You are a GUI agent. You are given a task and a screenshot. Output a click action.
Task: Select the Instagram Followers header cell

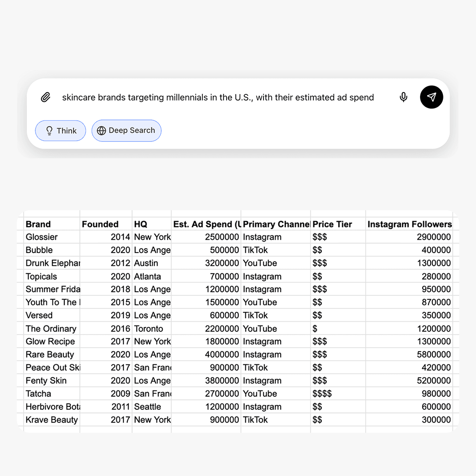[x=409, y=224]
